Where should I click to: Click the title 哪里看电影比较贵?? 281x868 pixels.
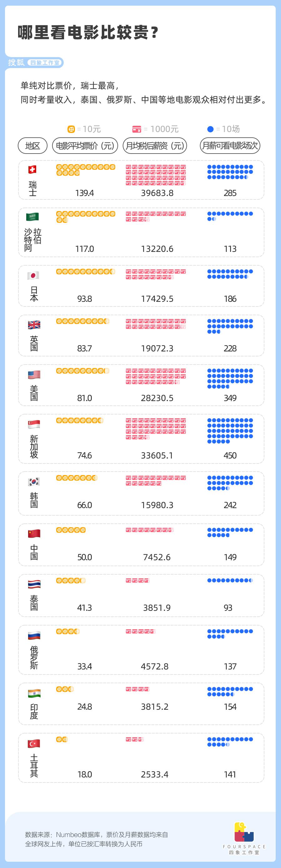88,33
